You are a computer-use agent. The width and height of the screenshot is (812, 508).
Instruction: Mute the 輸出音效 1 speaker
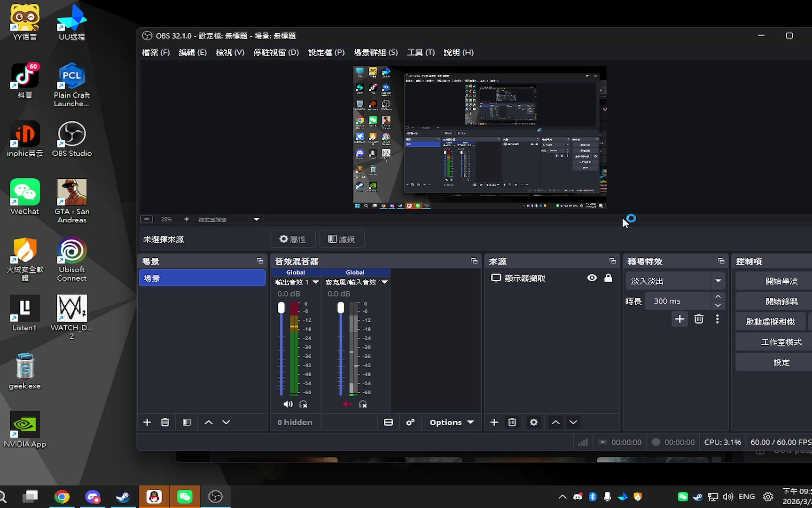coord(288,405)
